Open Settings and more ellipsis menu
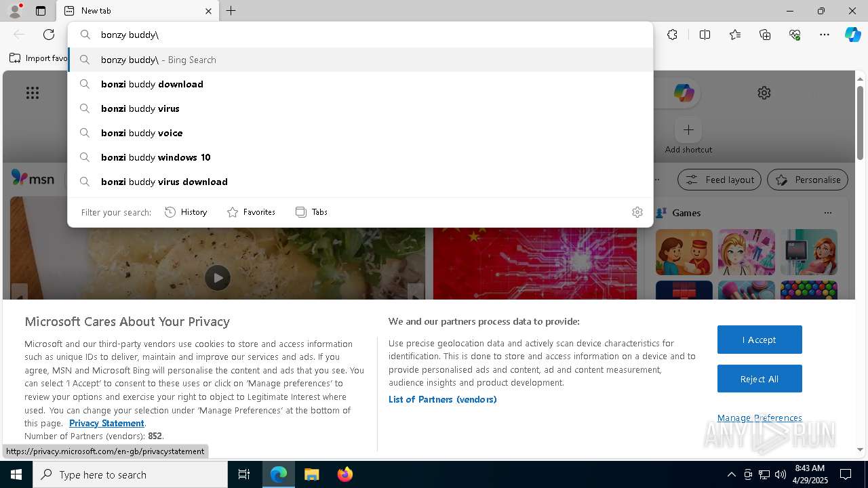Viewport: 868px width, 488px height. 825,35
